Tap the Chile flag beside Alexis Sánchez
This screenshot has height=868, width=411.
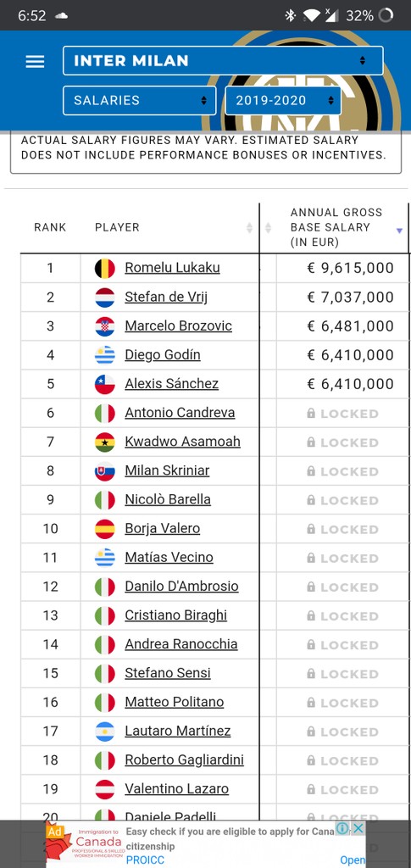click(104, 384)
